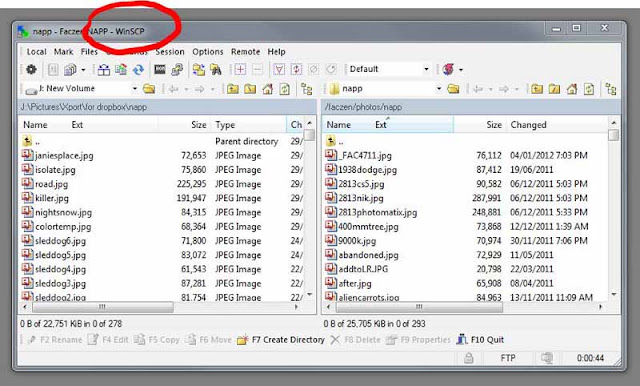Open the Help menu

(276, 52)
